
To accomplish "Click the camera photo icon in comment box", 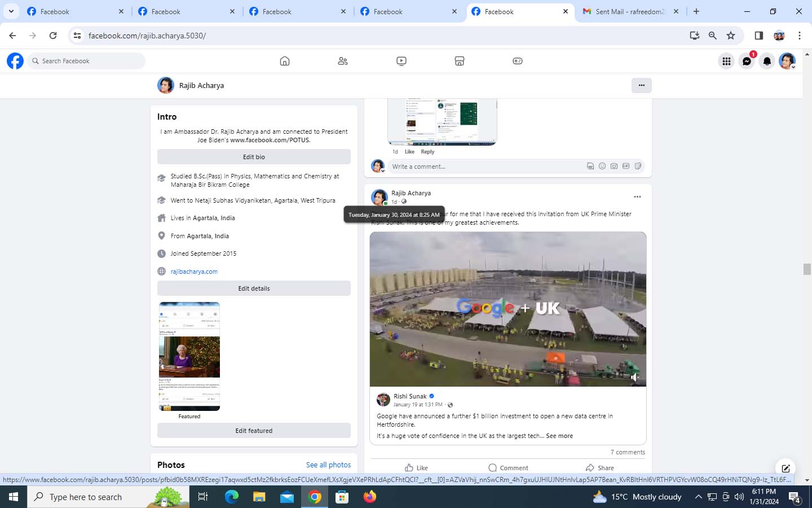I will (614, 167).
